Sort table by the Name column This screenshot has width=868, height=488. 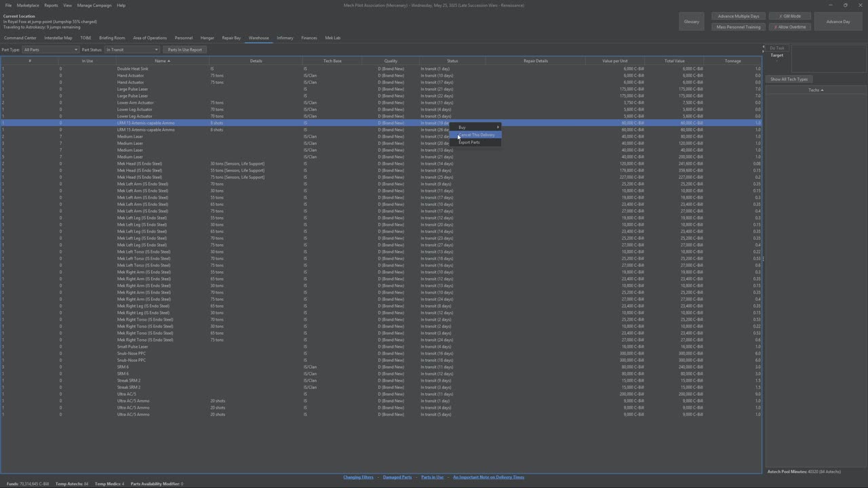162,61
